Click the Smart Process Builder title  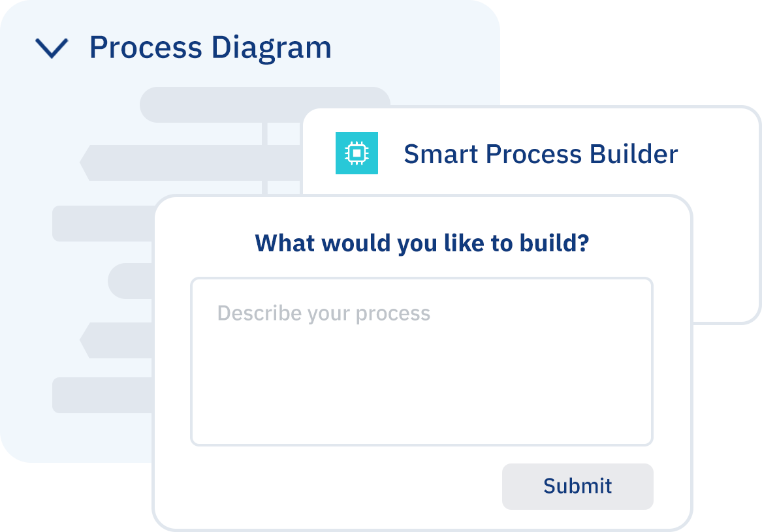pos(541,154)
